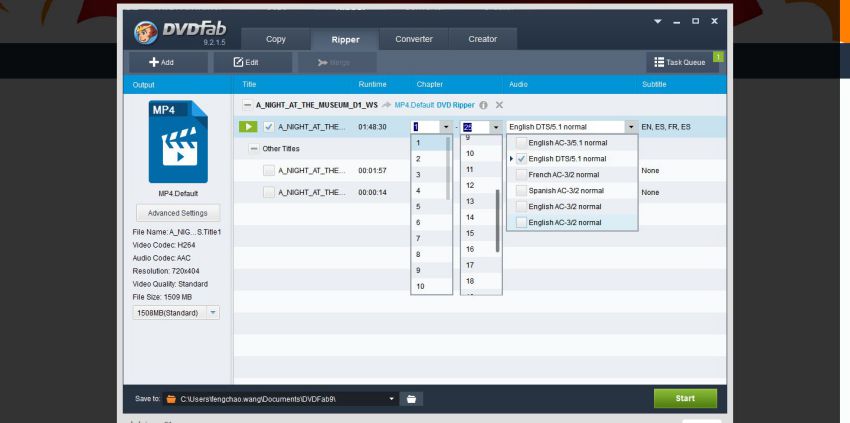Screen dimensions: 850x423
Task: Open the Task Queue
Action: (682, 62)
